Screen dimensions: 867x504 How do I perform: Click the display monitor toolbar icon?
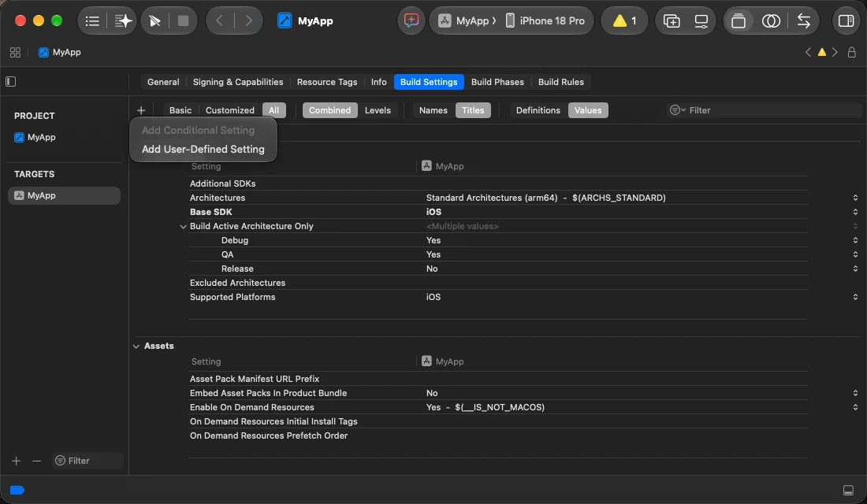tap(701, 21)
